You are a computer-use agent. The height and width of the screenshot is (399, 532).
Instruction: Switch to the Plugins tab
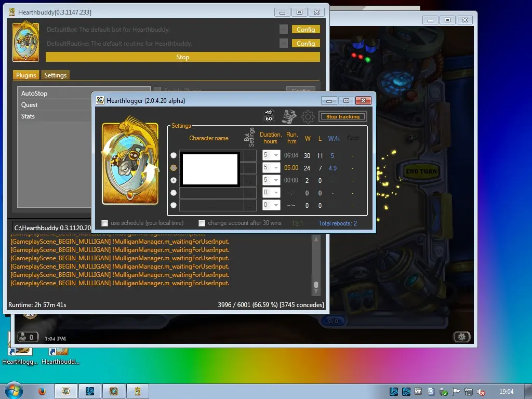pyautogui.click(x=26, y=75)
